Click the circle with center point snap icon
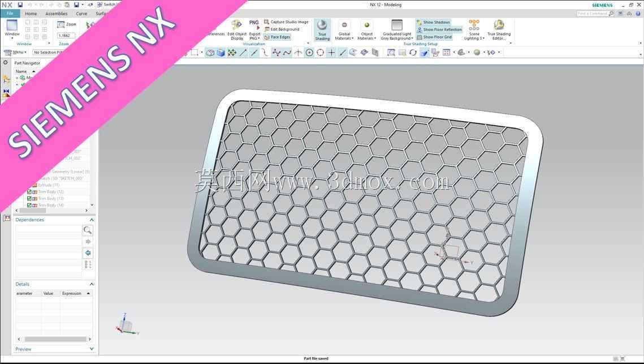Screen dimensions: 644x364 (309, 53)
